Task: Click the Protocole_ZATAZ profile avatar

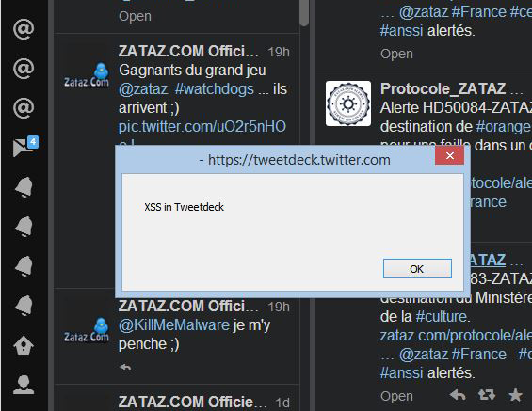Action: 348,103
